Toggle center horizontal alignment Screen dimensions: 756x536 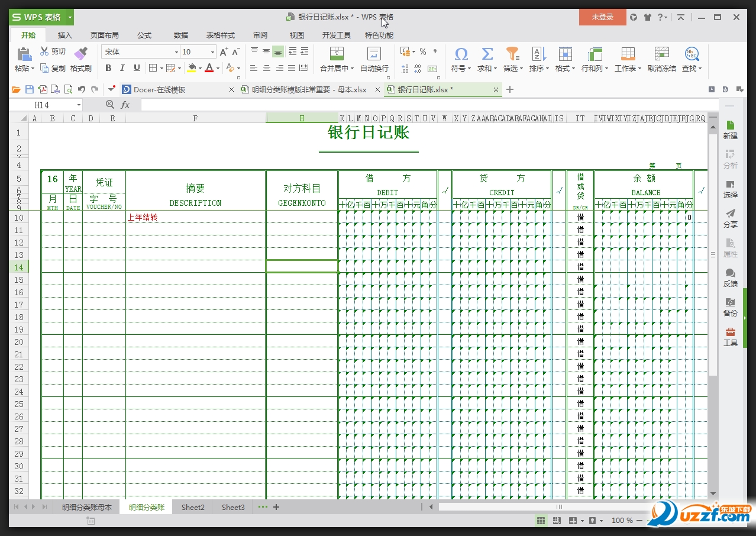267,69
